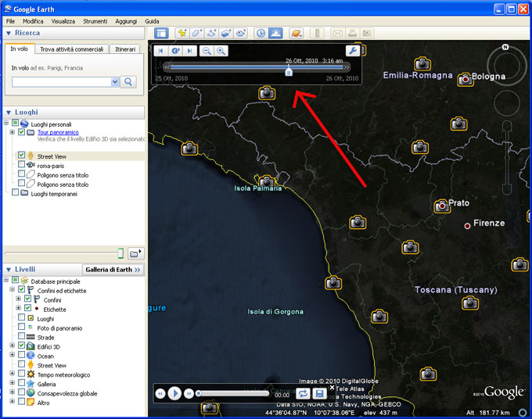This screenshot has height=419, width=532.
Task: Collapse the Ricerca panel
Action: (9, 33)
